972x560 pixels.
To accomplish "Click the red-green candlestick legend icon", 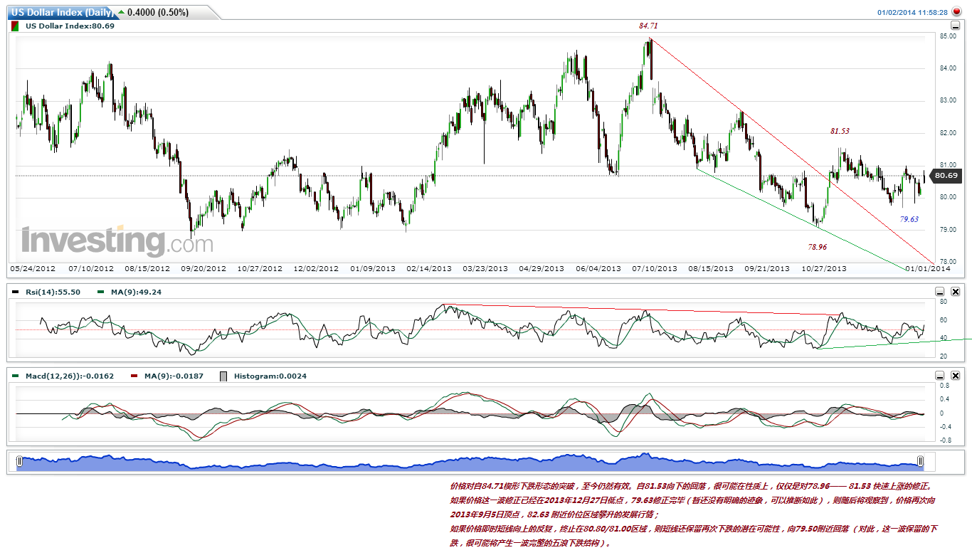I will pyautogui.click(x=16, y=26).
